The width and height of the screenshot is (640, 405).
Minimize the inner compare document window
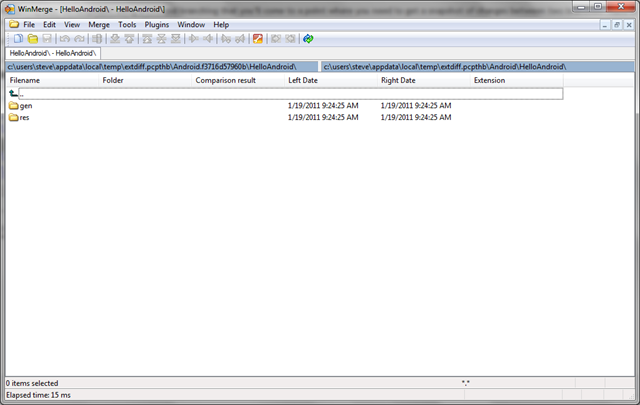point(604,25)
